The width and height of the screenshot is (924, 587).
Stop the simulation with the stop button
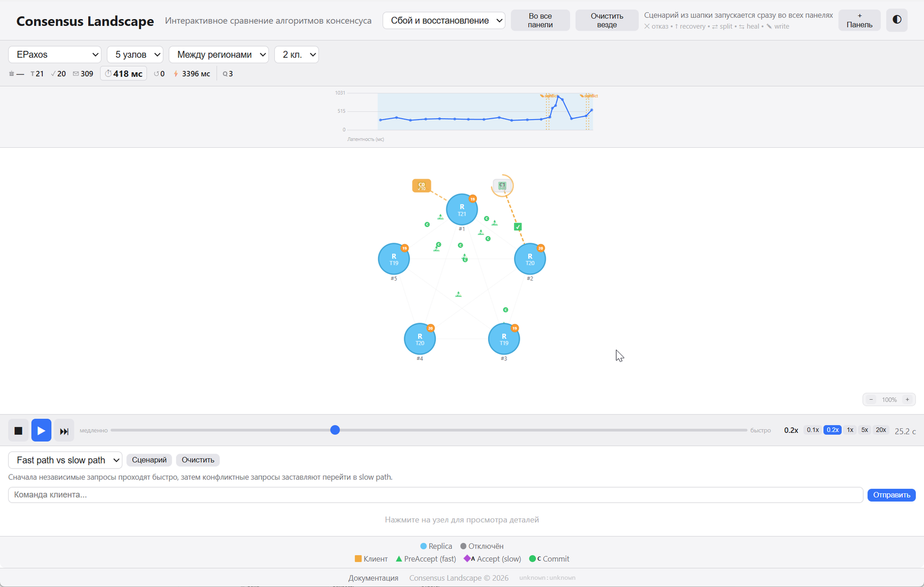tap(18, 431)
